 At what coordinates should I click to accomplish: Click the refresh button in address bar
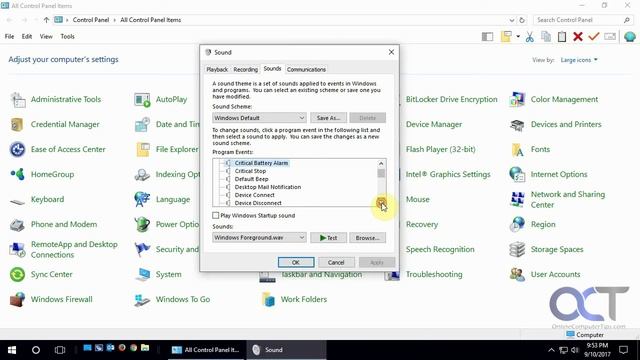click(522, 20)
